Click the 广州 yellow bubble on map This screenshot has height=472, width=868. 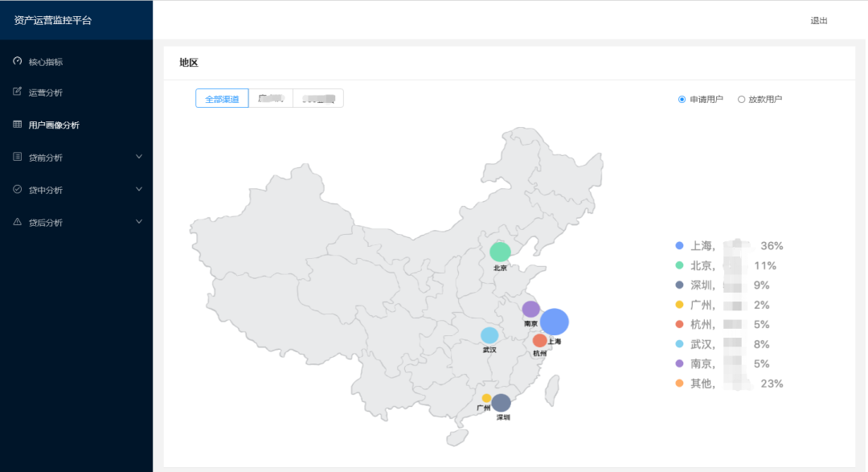pyautogui.click(x=486, y=398)
